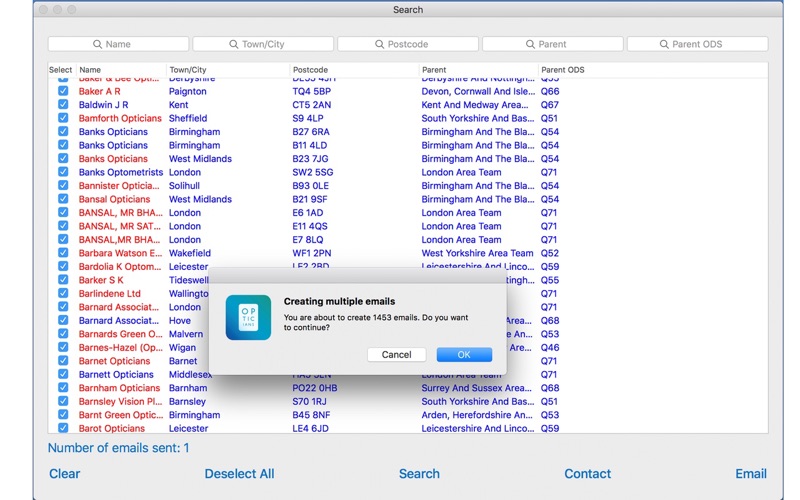
Task: Click the Surrey And Sussex Area... cell
Action: [476, 388]
